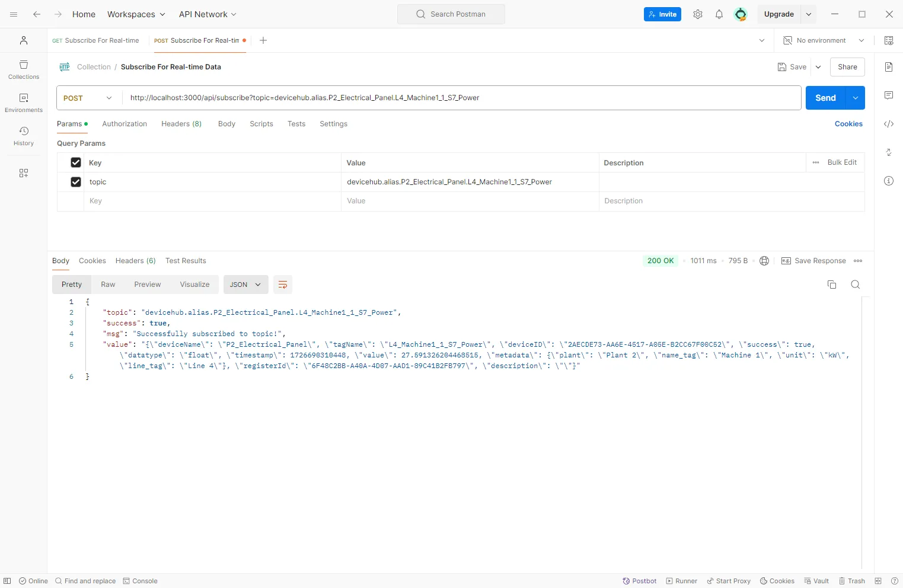Send the POST request
Image resolution: width=903 pixels, height=588 pixels.
pos(825,98)
